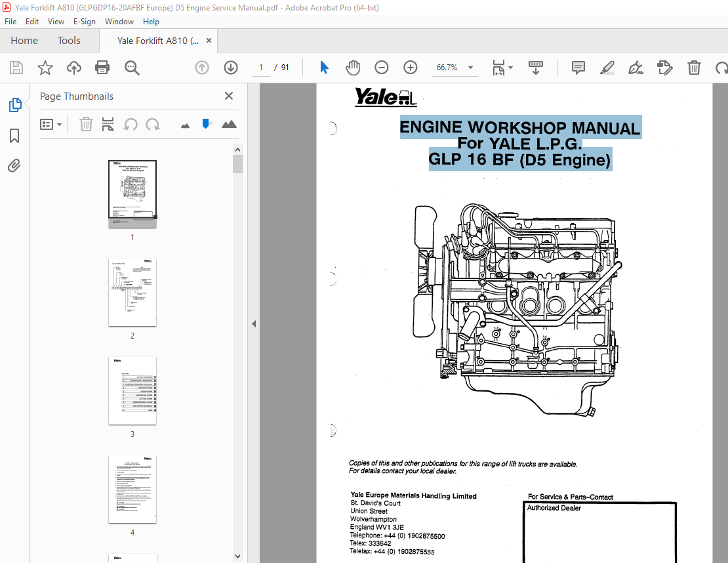728x563 pixels.
Task: Select page 2 thumbnail
Action: (132, 293)
